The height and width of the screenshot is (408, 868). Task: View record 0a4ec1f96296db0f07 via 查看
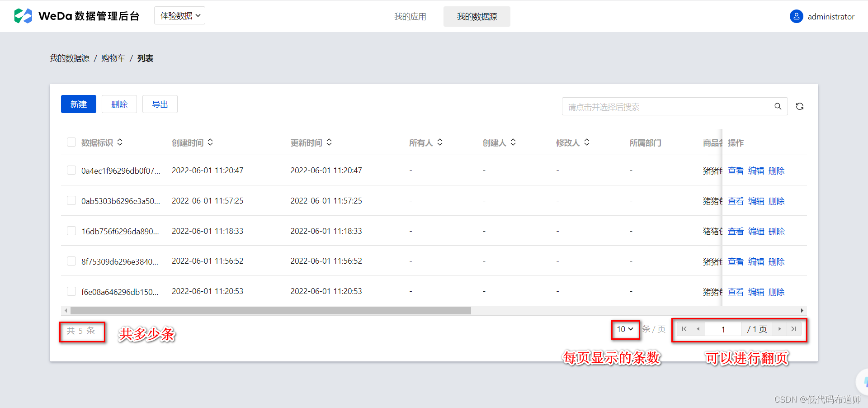click(736, 171)
